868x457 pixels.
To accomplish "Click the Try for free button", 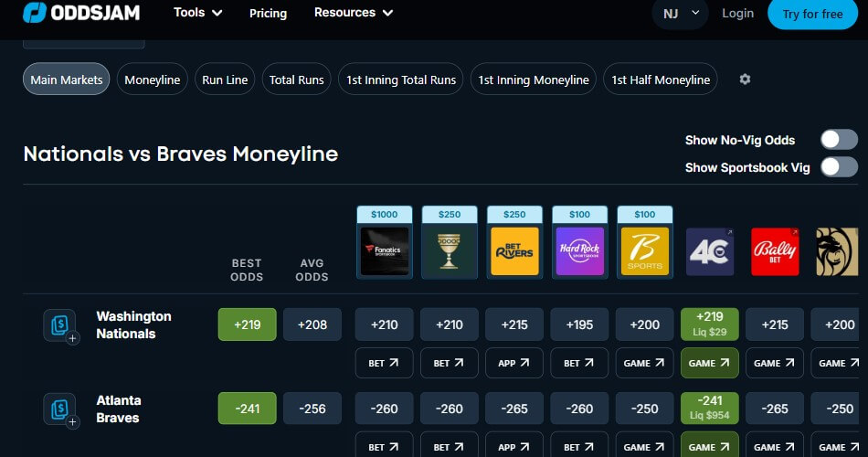I will tap(812, 14).
